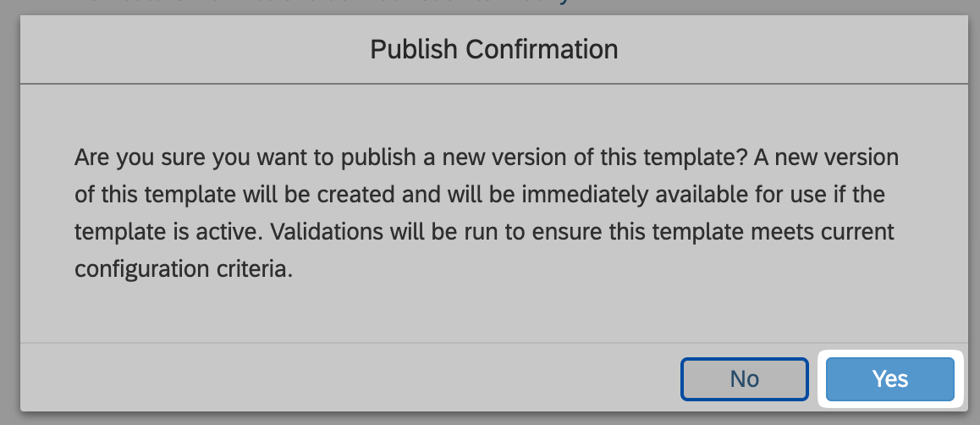
Task: Decline publishing with the No button
Action: (744, 378)
